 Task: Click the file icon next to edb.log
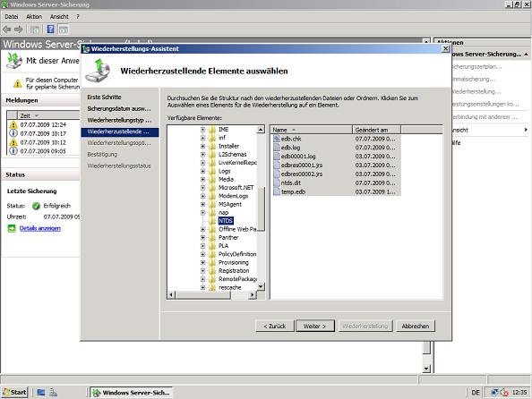[277, 147]
